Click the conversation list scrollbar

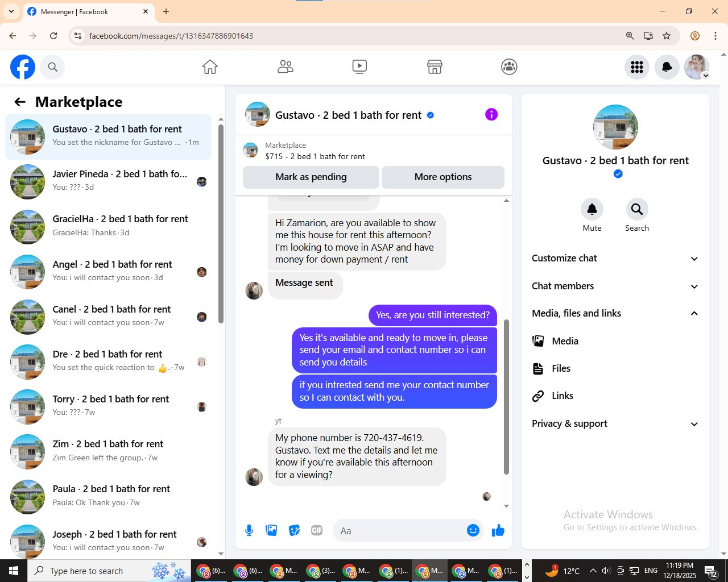(221, 223)
